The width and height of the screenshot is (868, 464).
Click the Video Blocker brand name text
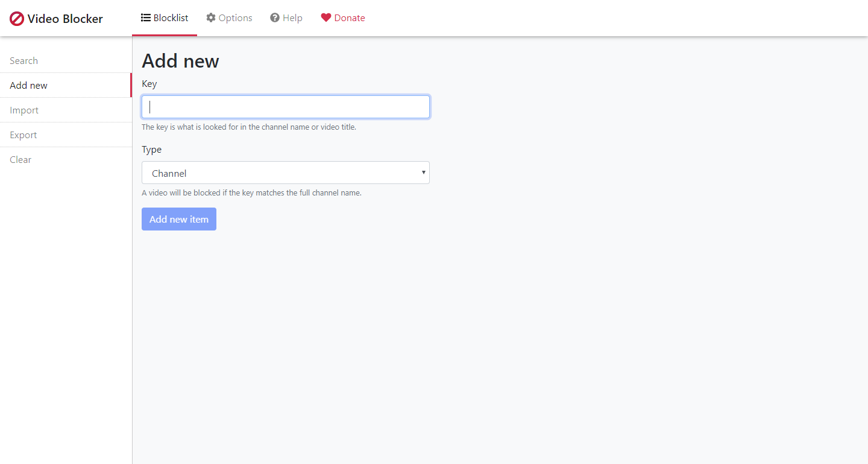(65, 19)
